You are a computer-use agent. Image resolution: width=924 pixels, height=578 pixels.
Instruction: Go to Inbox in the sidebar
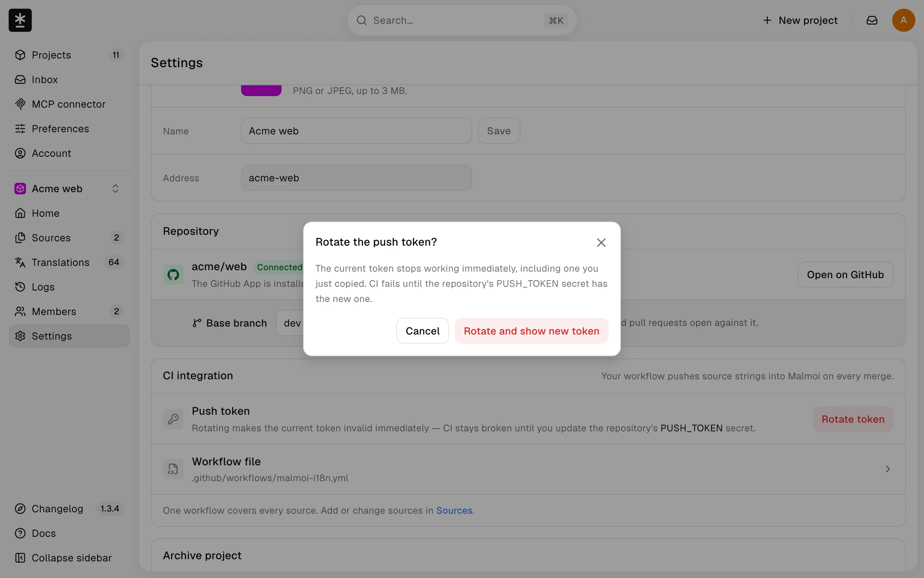(69, 79)
